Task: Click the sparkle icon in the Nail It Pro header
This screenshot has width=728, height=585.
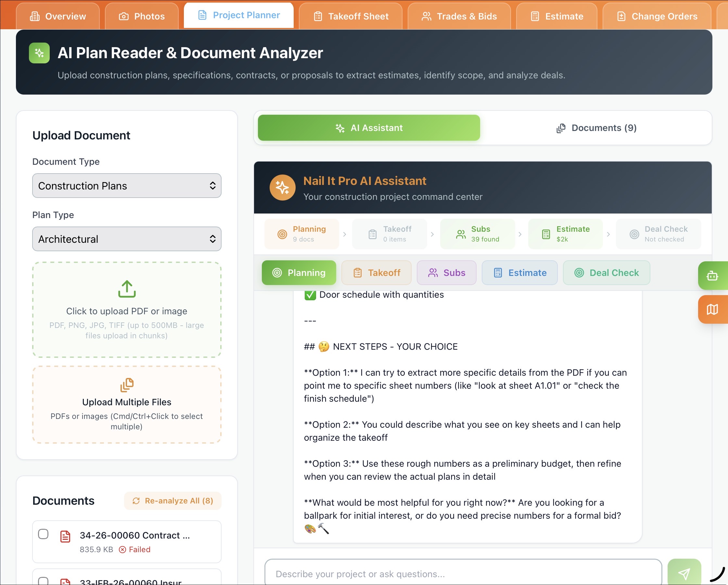Action: tap(282, 188)
